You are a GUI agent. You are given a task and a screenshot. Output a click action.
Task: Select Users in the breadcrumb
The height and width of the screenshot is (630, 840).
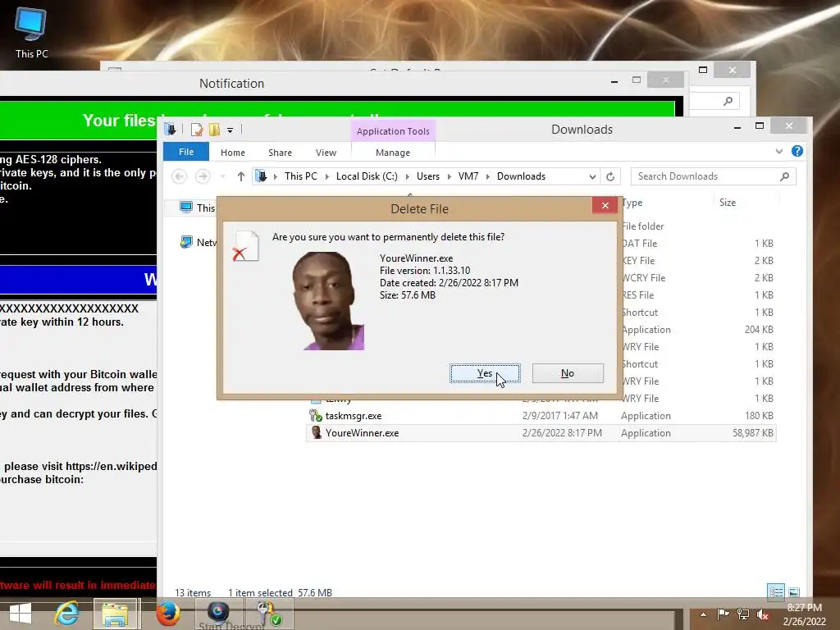click(x=428, y=176)
